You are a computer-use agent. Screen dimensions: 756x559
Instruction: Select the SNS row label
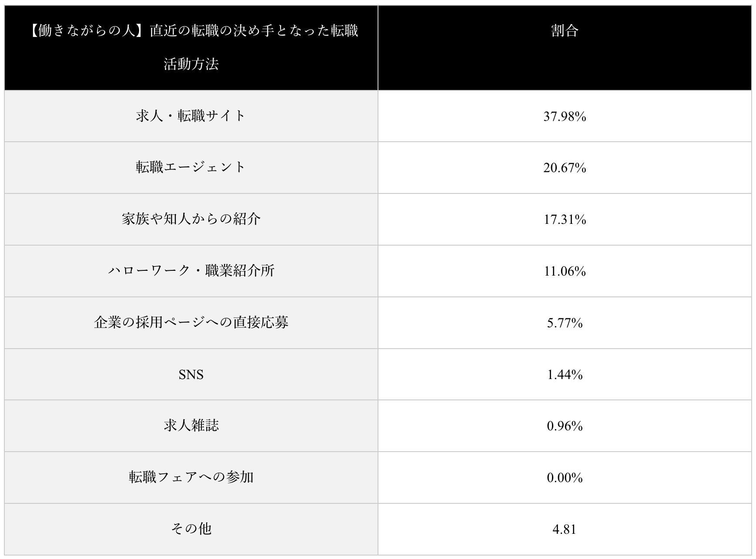click(191, 374)
